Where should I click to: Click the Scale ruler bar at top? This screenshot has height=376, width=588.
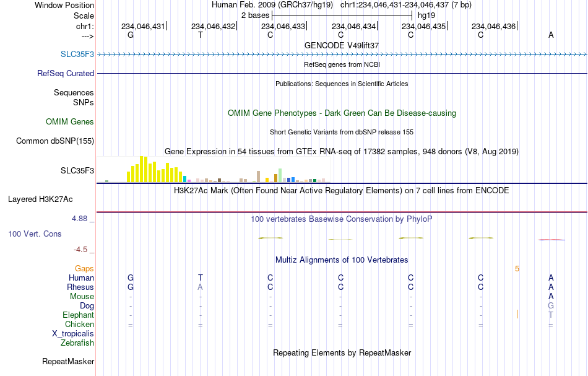click(342, 15)
